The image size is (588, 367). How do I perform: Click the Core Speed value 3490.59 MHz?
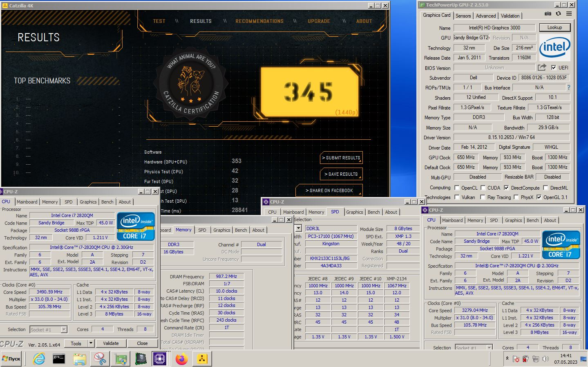pos(49,292)
